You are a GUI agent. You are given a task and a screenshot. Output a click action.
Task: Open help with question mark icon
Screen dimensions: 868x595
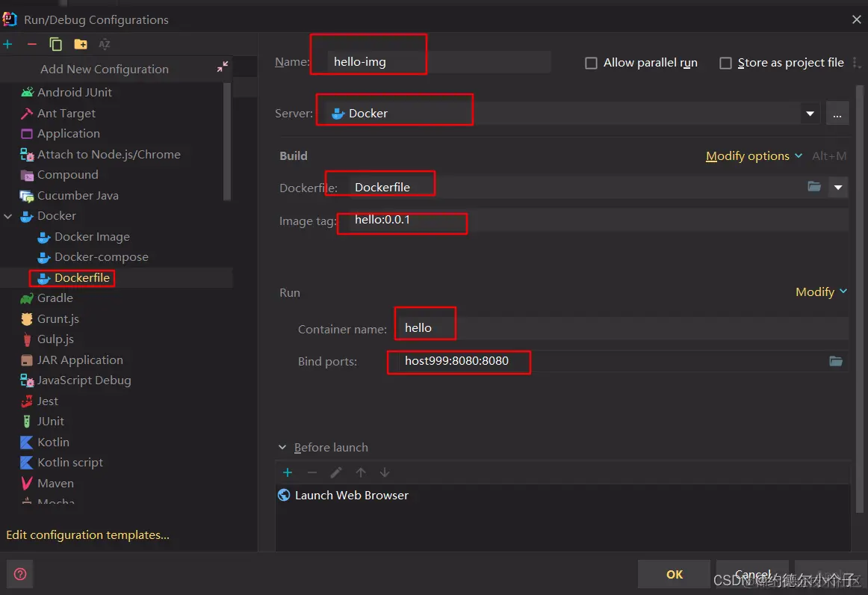tap(20, 574)
